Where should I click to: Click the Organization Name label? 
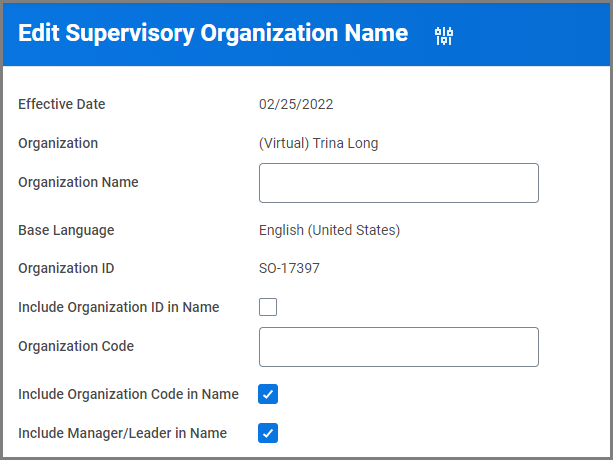pos(78,182)
